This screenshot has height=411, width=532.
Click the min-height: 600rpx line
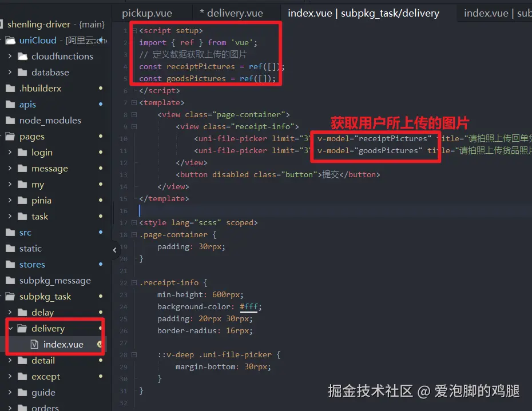coord(200,295)
